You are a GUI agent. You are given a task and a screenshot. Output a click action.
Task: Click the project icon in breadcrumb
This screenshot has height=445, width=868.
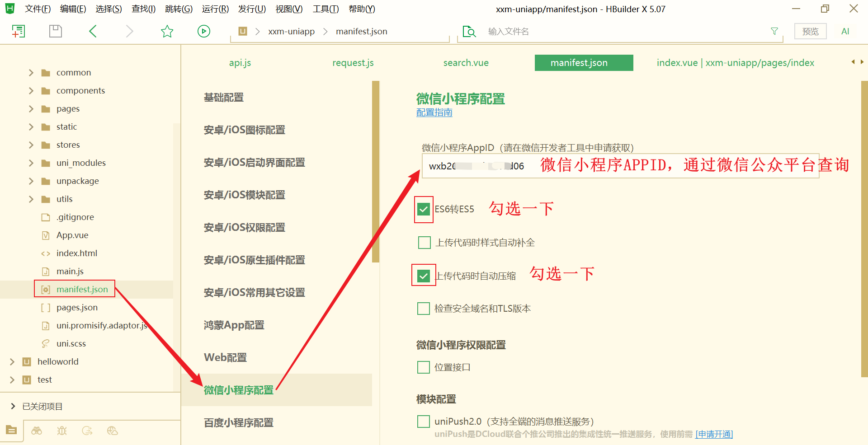pos(243,31)
